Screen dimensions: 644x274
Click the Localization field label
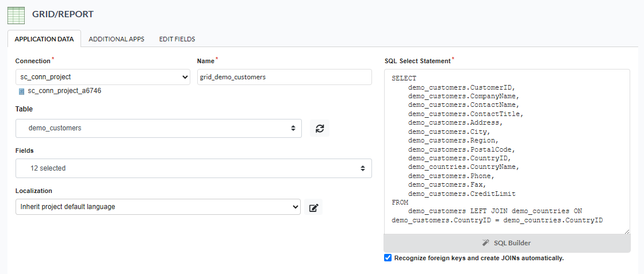pyautogui.click(x=34, y=191)
